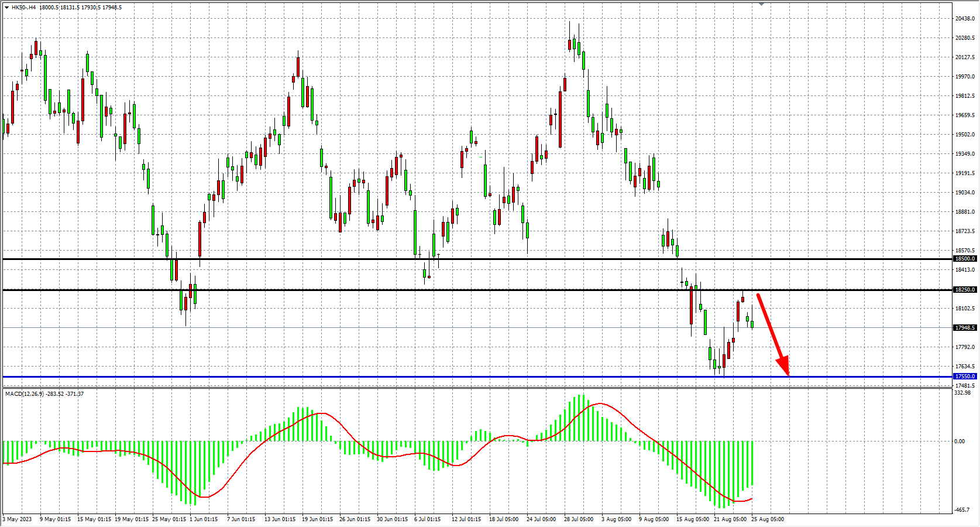This screenshot has width=980, height=527.
Task: Click the HK50-,H4 chart title text
Action: 23,8
